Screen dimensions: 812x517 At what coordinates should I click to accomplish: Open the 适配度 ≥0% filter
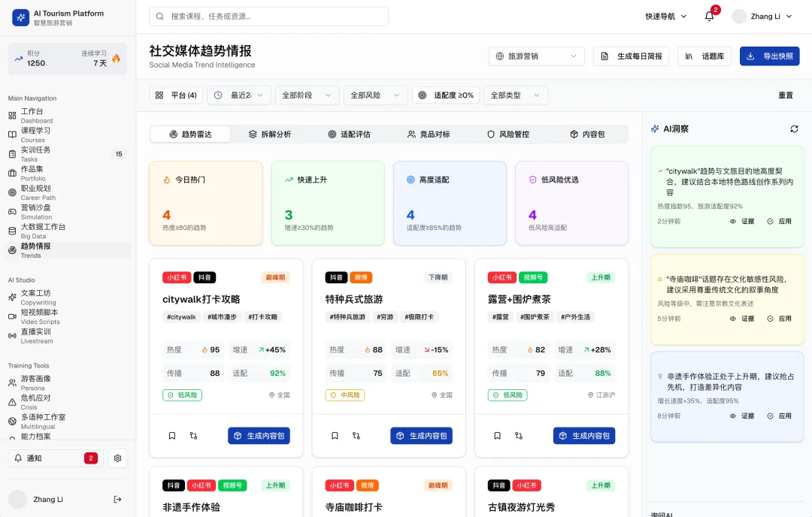(446, 95)
